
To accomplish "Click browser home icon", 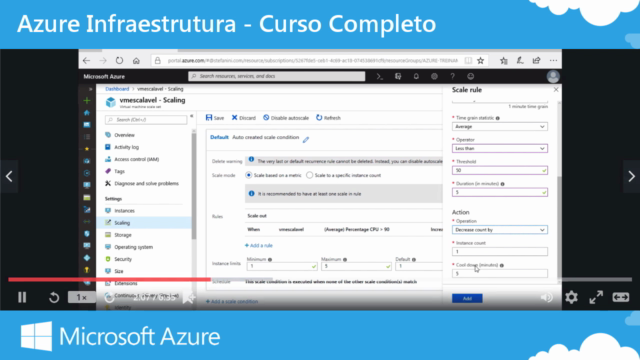I will pos(136,61).
